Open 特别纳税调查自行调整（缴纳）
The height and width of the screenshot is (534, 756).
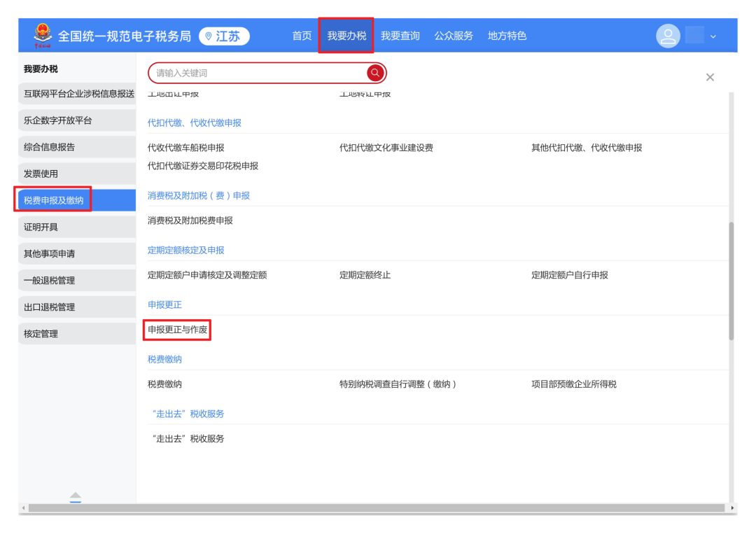point(398,384)
